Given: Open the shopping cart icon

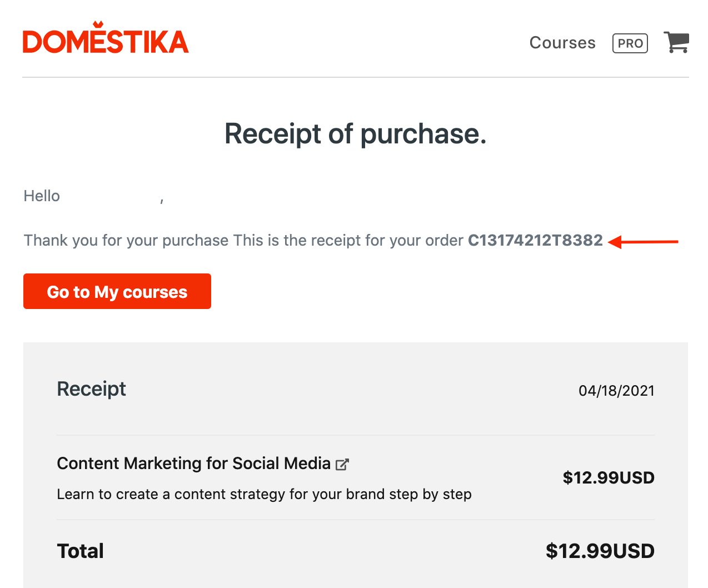Looking at the screenshot, I should (x=676, y=43).
